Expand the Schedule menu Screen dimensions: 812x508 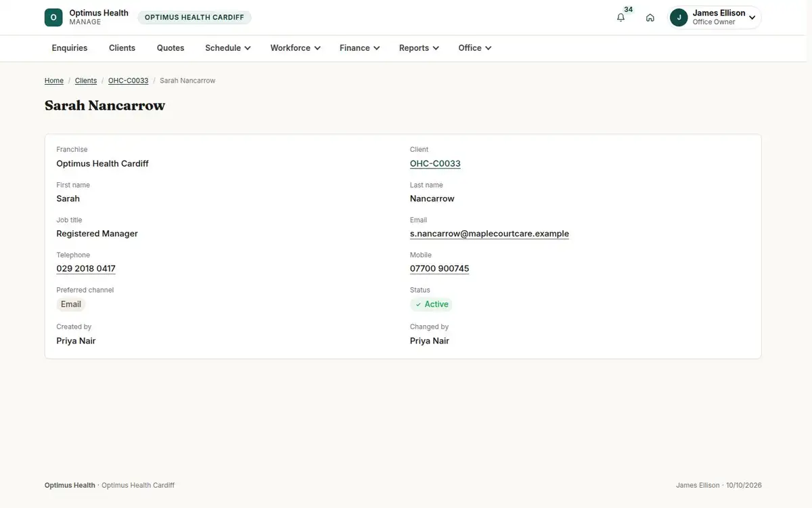click(x=228, y=48)
